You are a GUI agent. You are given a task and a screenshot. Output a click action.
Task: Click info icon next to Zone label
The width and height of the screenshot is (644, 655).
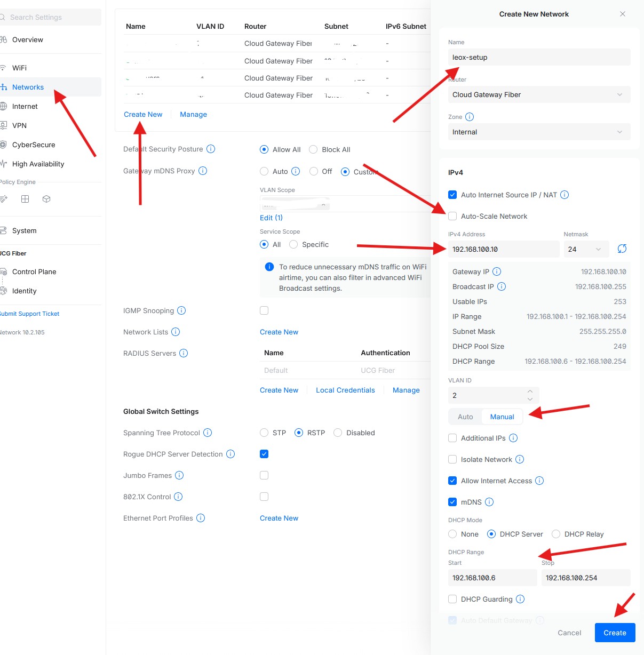pos(470,117)
